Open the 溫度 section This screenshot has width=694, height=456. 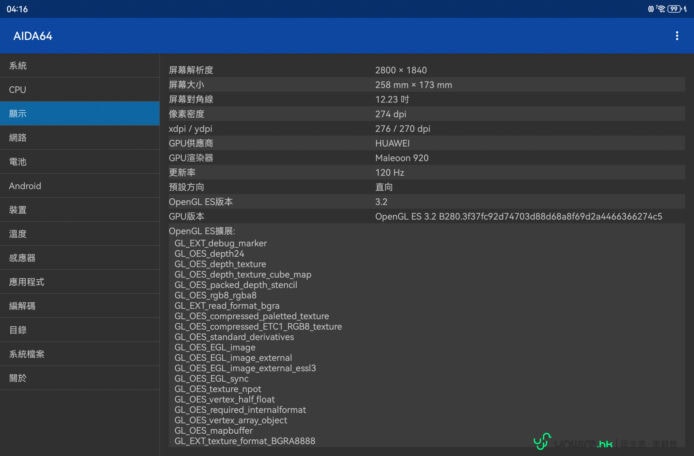point(80,234)
